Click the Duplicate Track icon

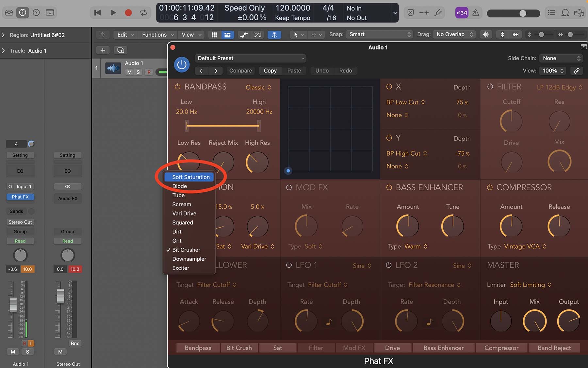[x=121, y=50]
